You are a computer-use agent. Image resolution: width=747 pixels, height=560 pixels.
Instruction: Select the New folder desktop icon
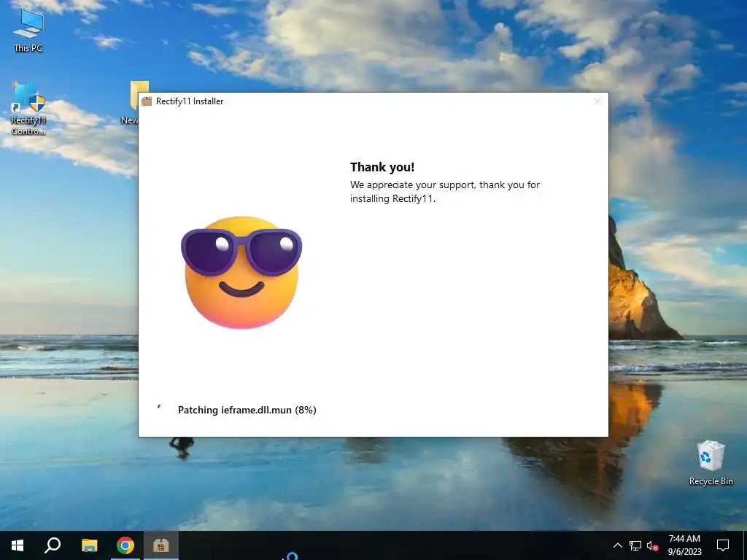click(x=131, y=102)
